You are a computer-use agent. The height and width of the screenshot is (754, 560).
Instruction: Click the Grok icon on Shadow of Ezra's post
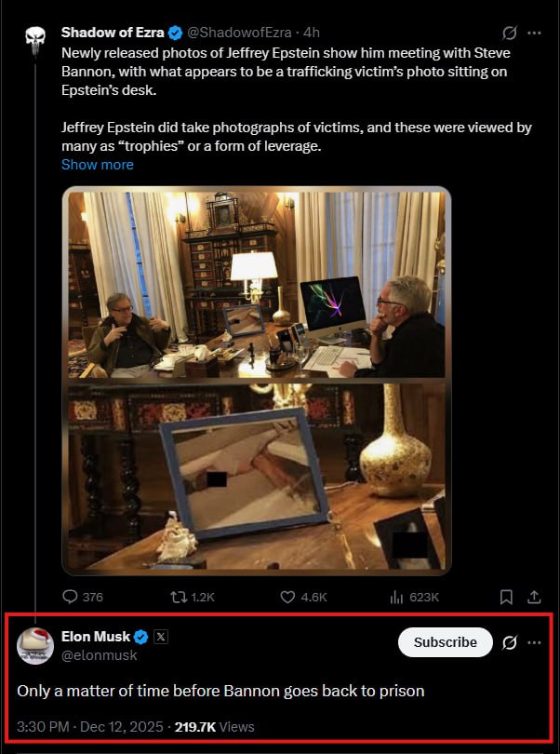(x=509, y=33)
